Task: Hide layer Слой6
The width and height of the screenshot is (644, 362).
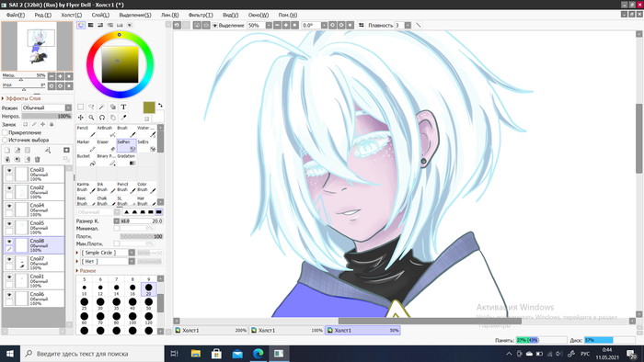Action: click(9, 294)
